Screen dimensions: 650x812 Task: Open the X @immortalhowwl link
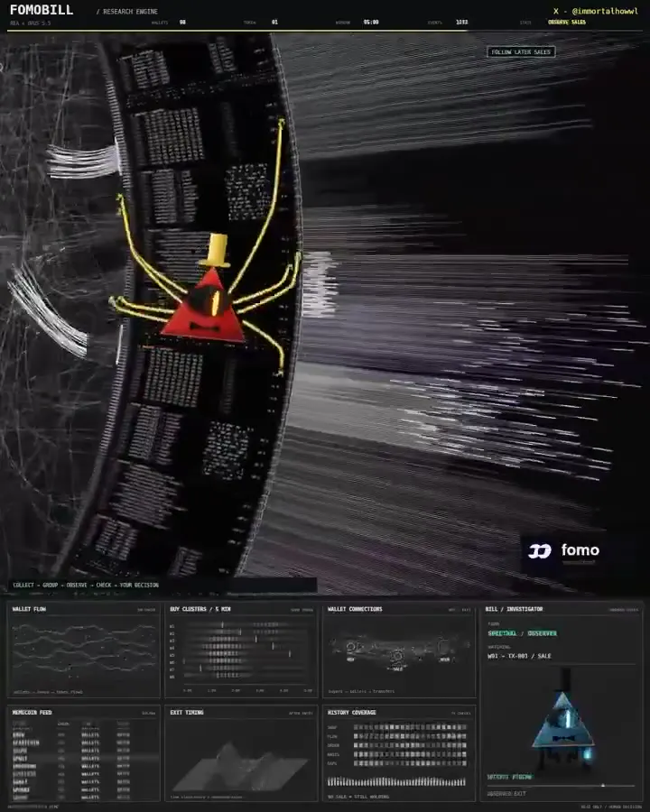coord(596,11)
